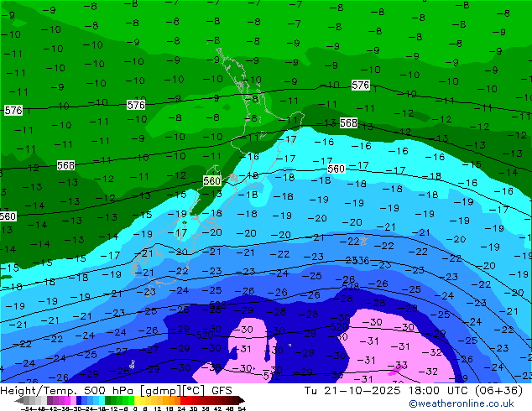
Task: Click the 568 label left of the South Island
Action: [x=65, y=165]
